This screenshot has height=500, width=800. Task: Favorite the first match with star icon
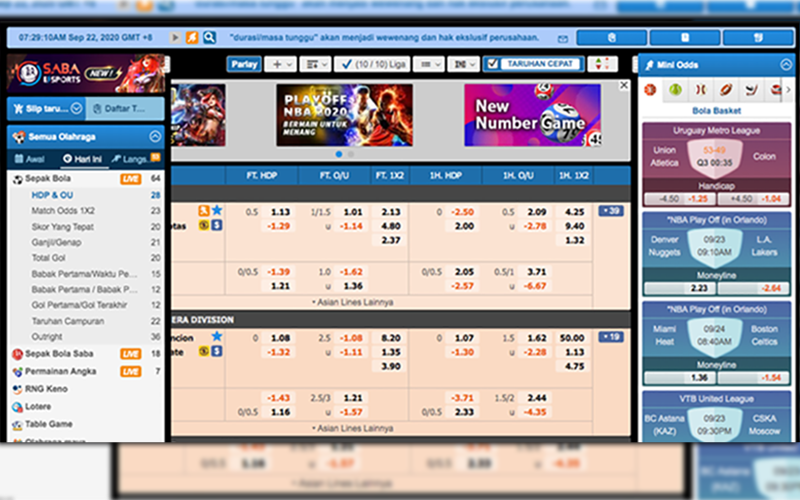point(217,211)
